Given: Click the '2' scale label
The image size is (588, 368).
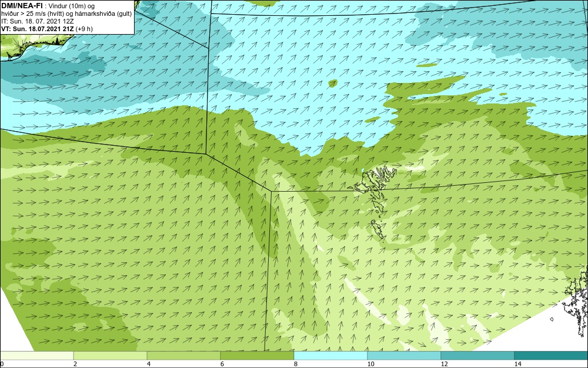Looking at the screenshot, I should (75, 364).
